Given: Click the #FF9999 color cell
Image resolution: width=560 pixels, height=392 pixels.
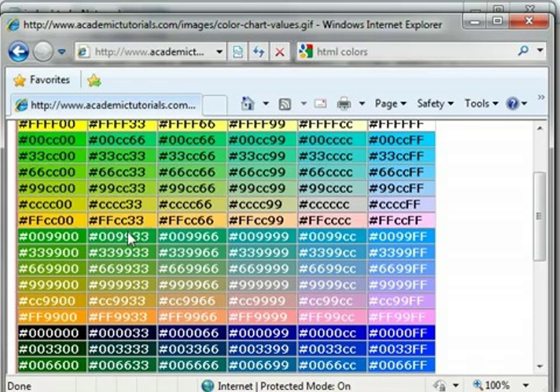Looking at the screenshot, I should click(x=262, y=317).
